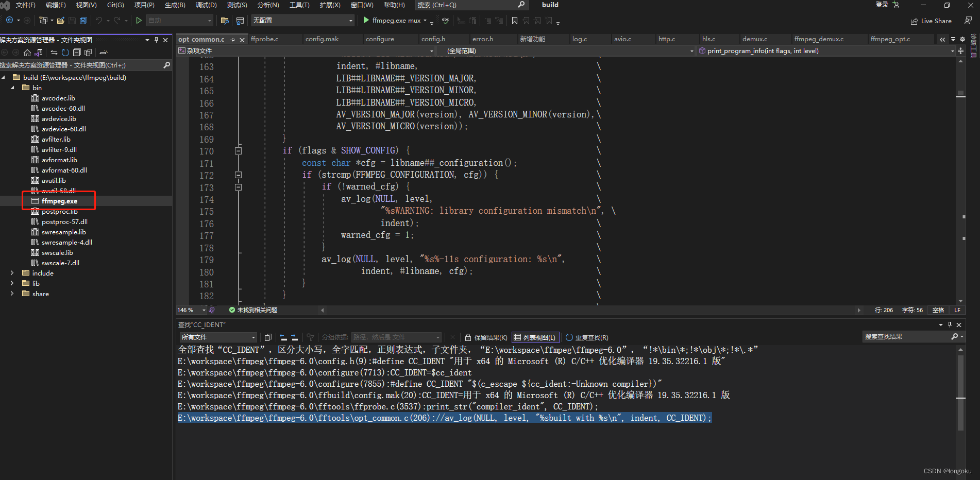Viewport: 980px width, 480px height.
Task: Refresh the Solution Explorer folder view
Action: (x=65, y=52)
